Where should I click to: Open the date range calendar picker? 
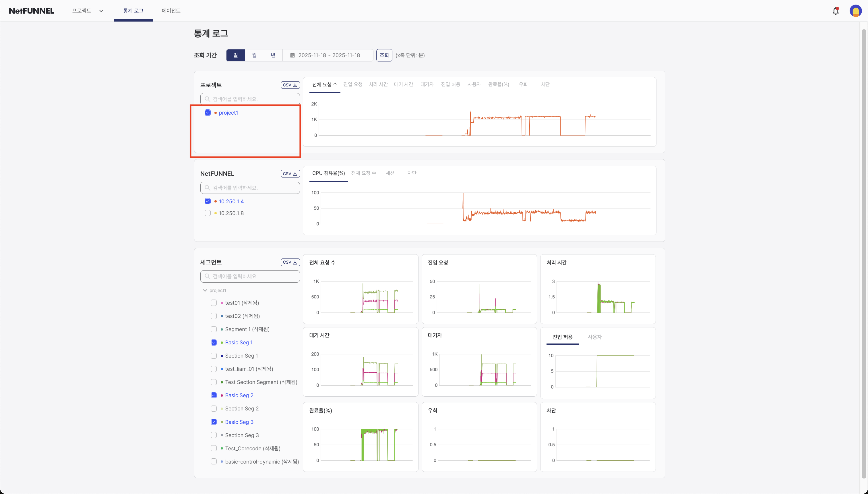pyautogui.click(x=292, y=55)
